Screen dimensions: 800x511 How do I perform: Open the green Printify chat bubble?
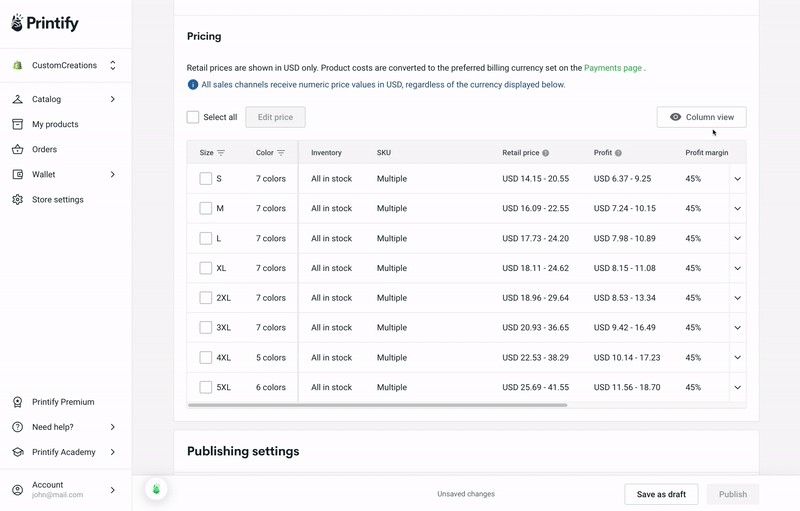tap(156, 489)
